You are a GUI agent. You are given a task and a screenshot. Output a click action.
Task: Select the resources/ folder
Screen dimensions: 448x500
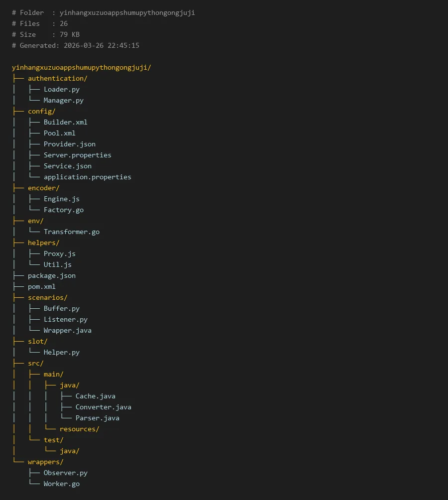(79, 429)
